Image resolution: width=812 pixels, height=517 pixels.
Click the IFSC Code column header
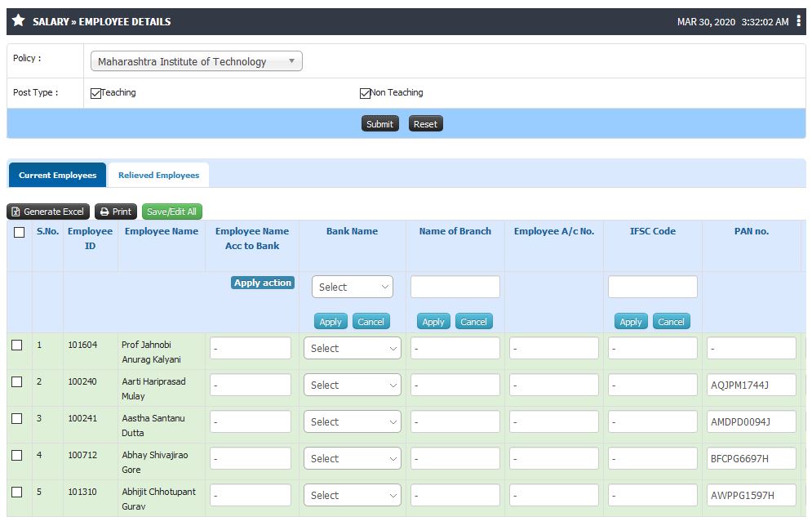pos(653,231)
